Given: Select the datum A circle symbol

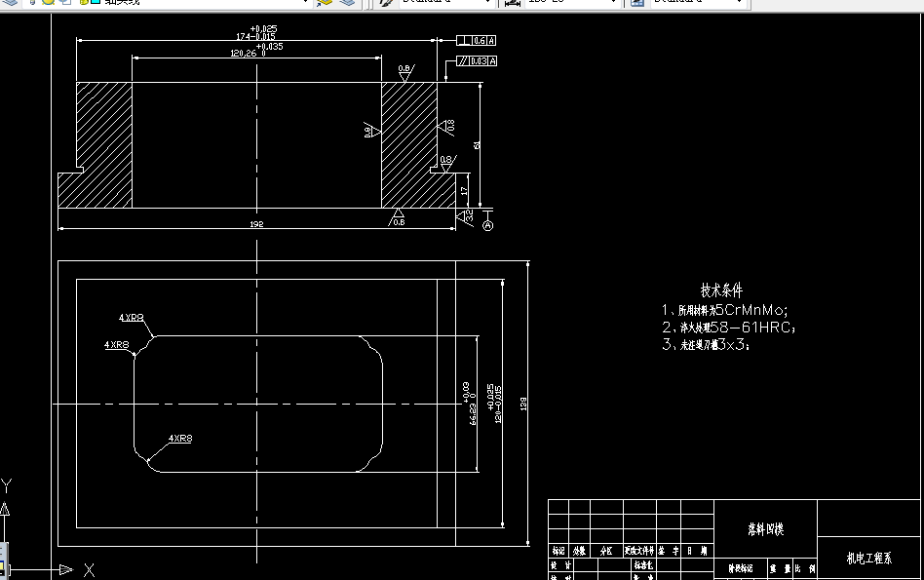Looking at the screenshot, I should click(488, 226).
